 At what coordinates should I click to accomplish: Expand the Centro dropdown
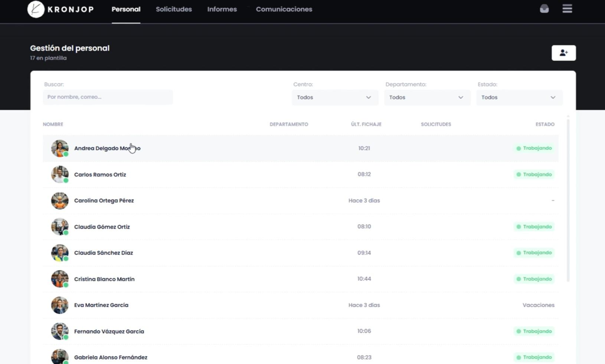pyautogui.click(x=334, y=97)
